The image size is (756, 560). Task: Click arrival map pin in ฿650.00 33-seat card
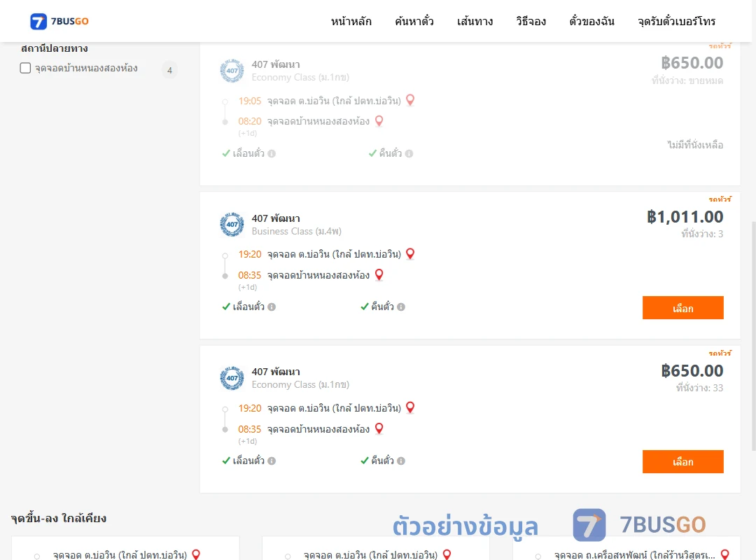tap(379, 428)
